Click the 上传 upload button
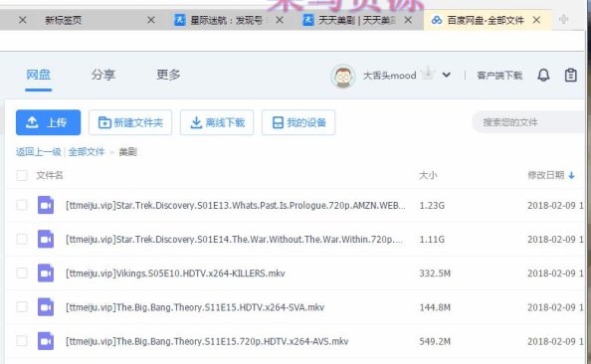Screen dimensions: 591x364 tap(48, 122)
